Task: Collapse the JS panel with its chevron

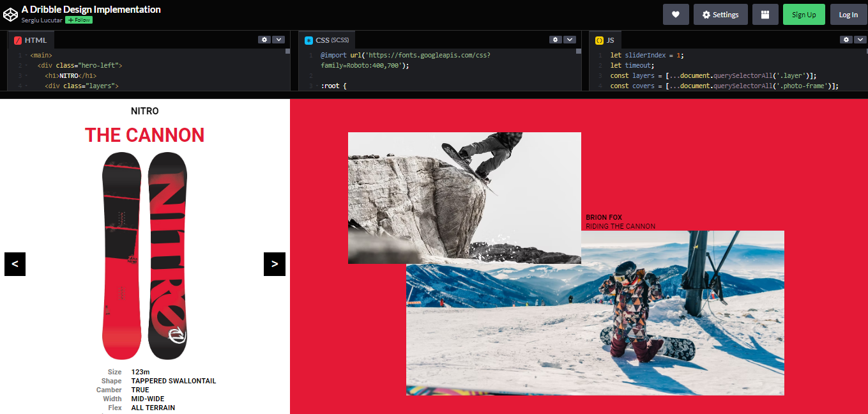Action: pos(860,39)
